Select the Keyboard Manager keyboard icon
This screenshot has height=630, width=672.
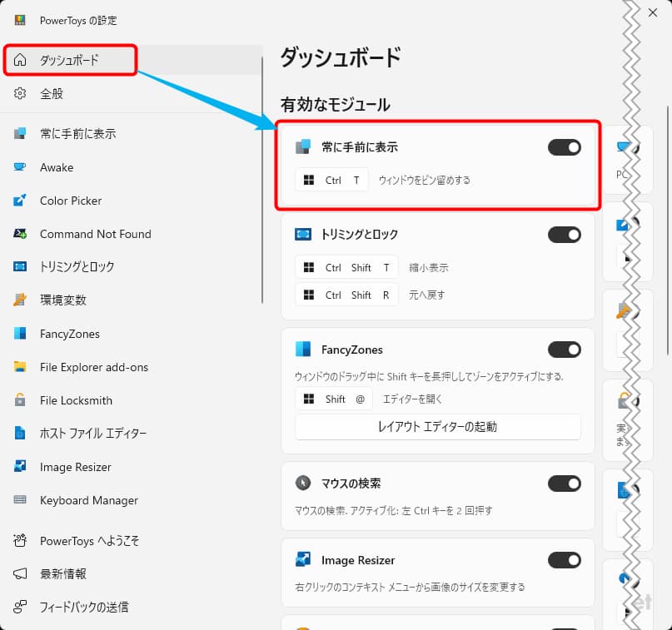tap(20, 500)
